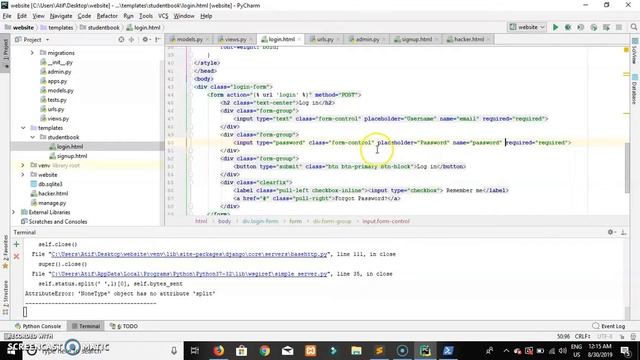Collapse all in Project panel
Image resolution: width=640 pixels, height=360 pixels.
pyautogui.click(x=131, y=40)
